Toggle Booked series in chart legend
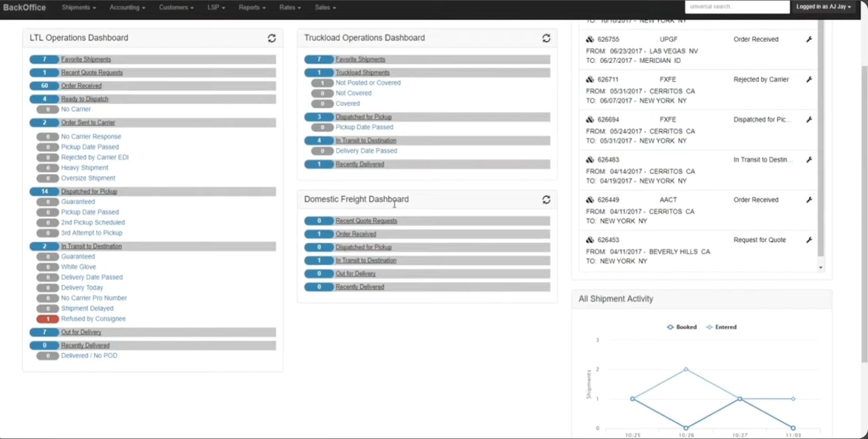 point(681,327)
